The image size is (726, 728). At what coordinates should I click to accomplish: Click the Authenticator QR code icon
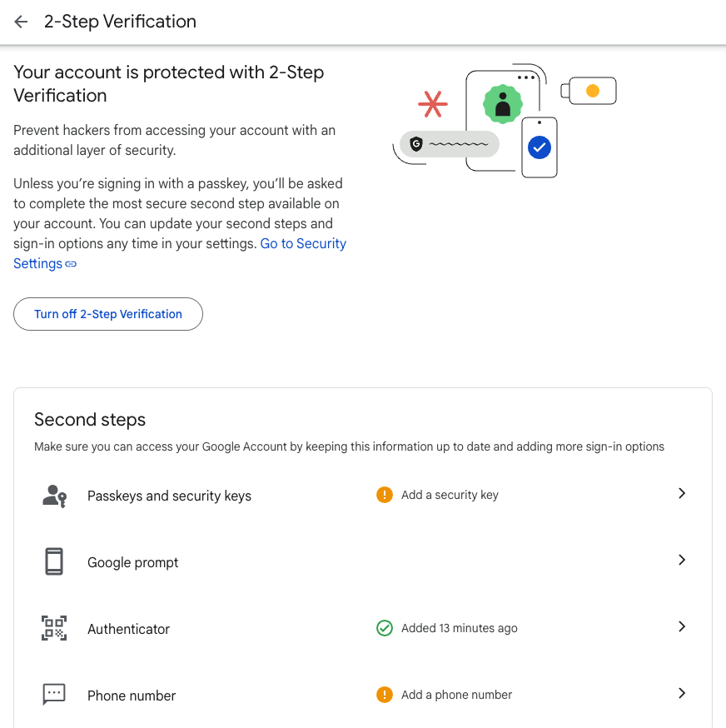pyautogui.click(x=54, y=628)
